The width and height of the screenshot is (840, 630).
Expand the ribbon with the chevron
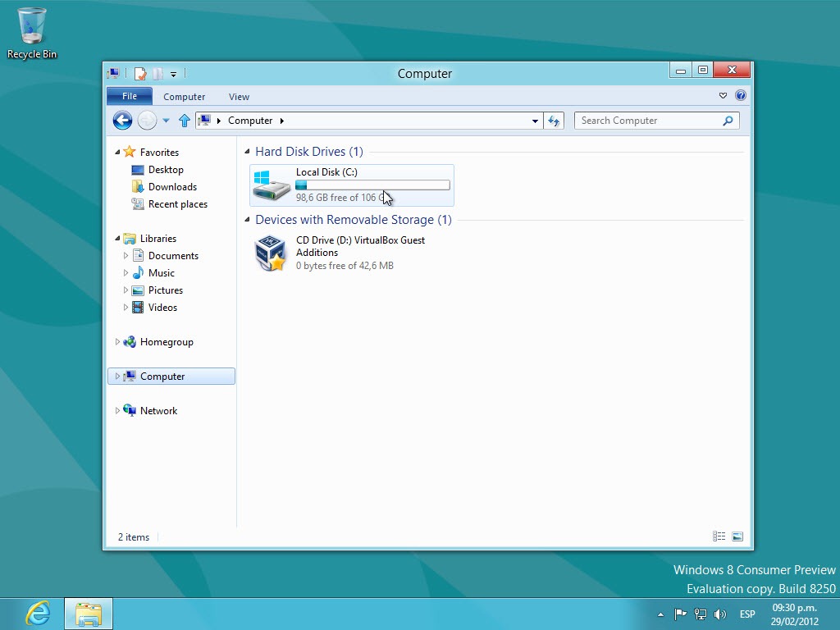(723, 95)
